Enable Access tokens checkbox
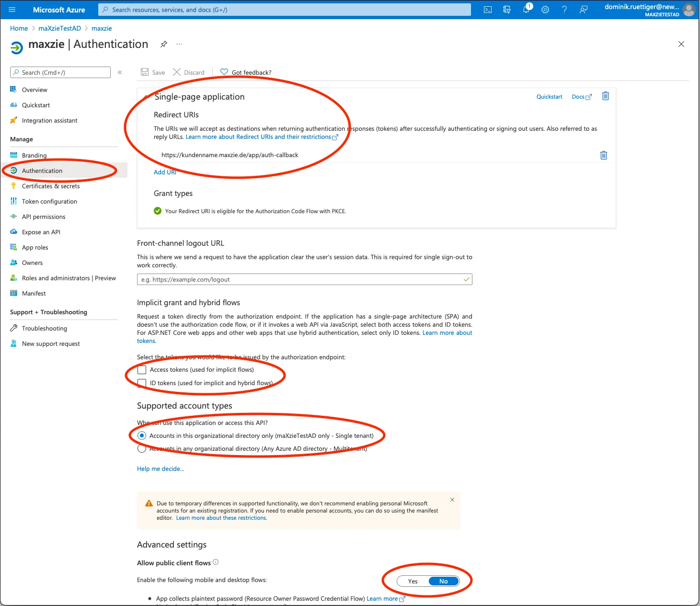The height and width of the screenshot is (606, 700). (x=142, y=370)
